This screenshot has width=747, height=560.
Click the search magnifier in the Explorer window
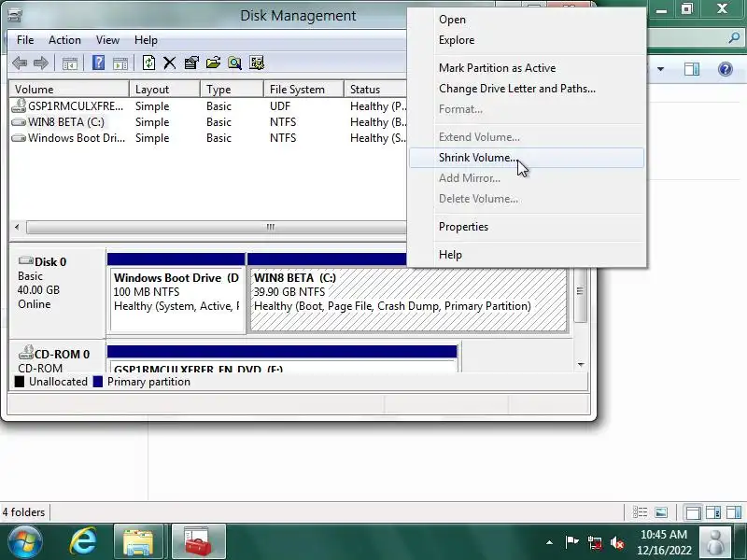click(x=734, y=38)
